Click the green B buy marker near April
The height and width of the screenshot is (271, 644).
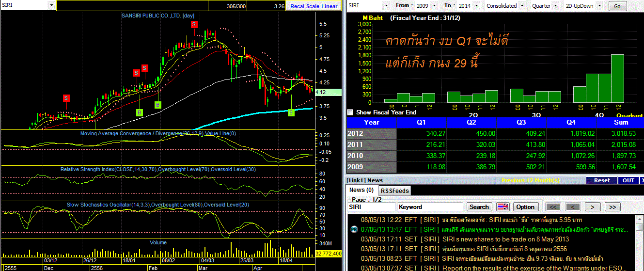pyautogui.click(x=291, y=112)
